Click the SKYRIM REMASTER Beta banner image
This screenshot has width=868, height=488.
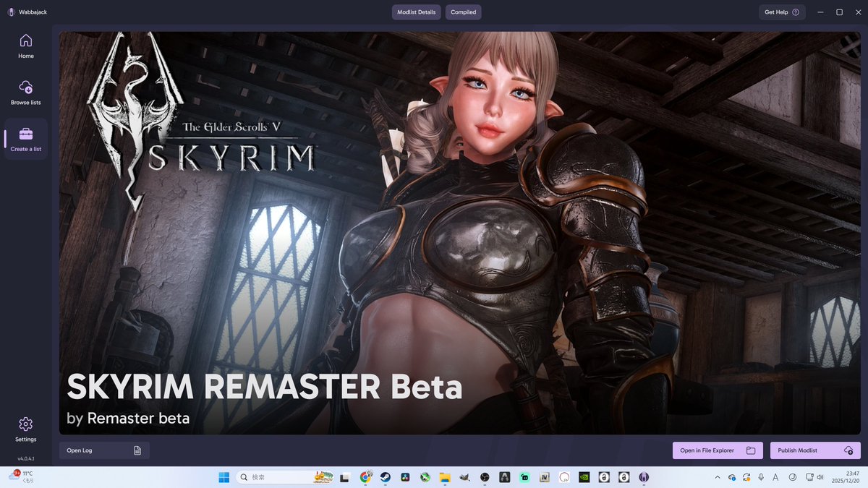[460, 233]
